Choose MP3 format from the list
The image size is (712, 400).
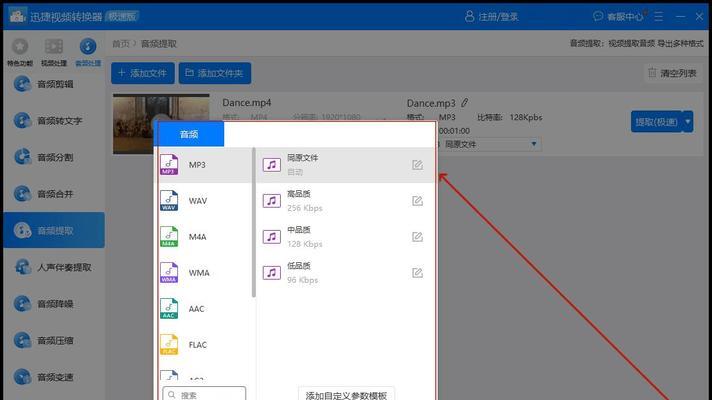(203, 165)
